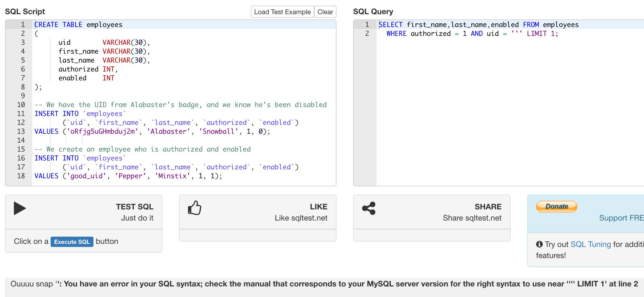Click 'first_name VARCHAR(30),' line in script

[104, 51]
